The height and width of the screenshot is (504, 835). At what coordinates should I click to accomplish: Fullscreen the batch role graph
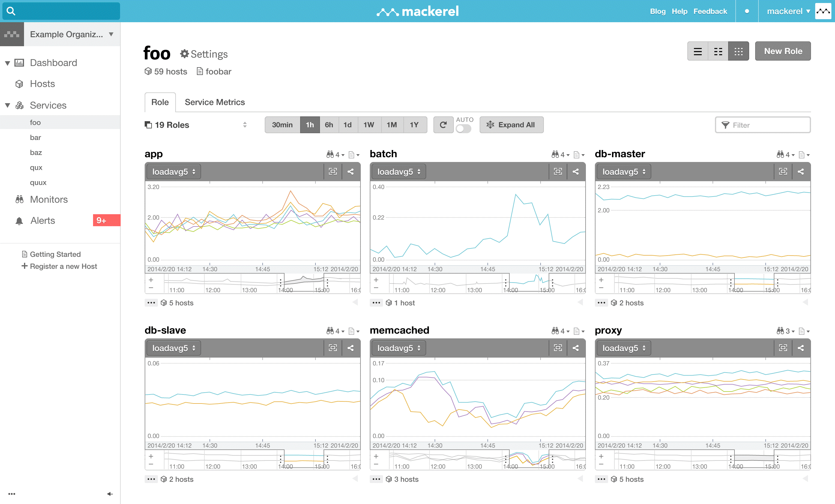point(558,171)
